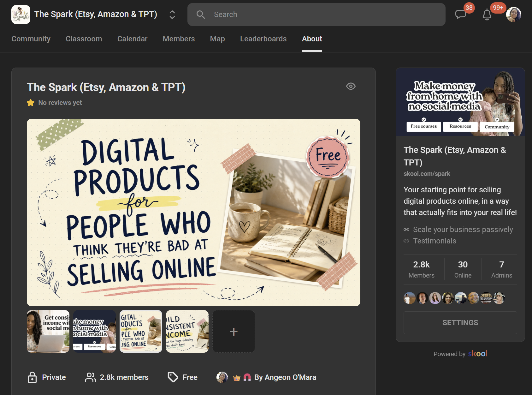Click the members people icon
532x395 pixels.
click(x=91, y=377)
